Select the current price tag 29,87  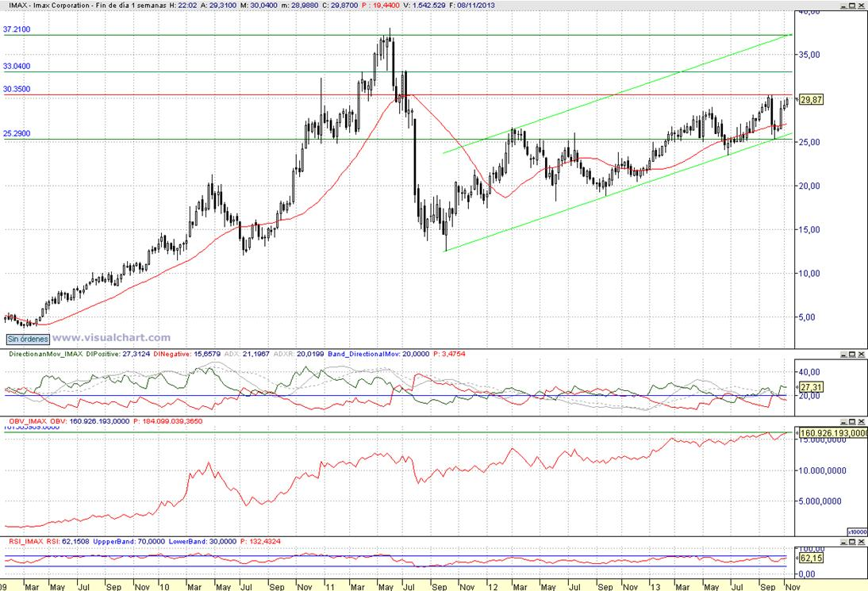point(811,100)
